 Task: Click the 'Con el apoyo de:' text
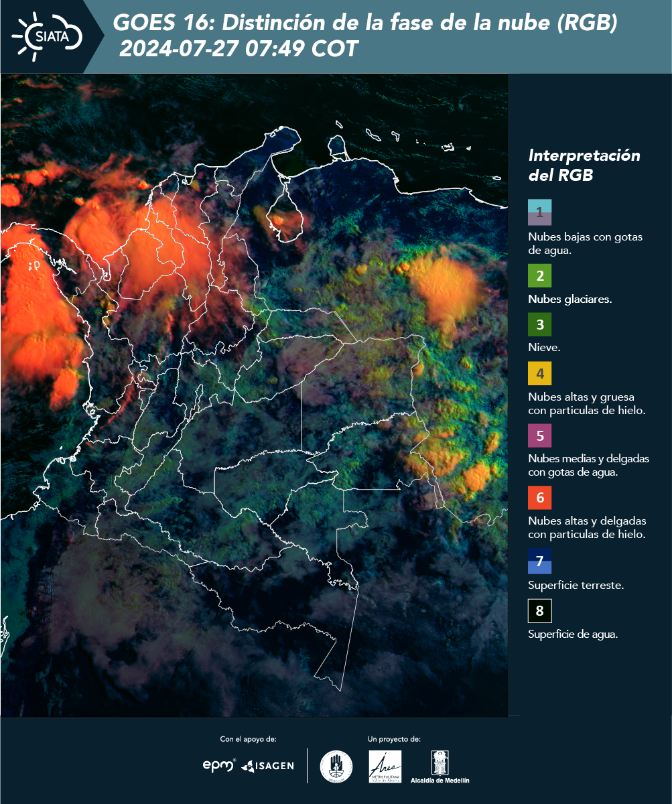tap(248, 739)
